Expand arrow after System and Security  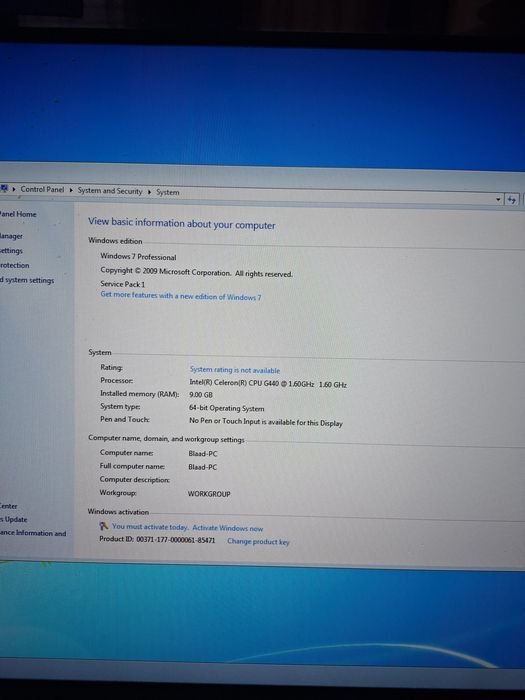click(x=149, y=192)
